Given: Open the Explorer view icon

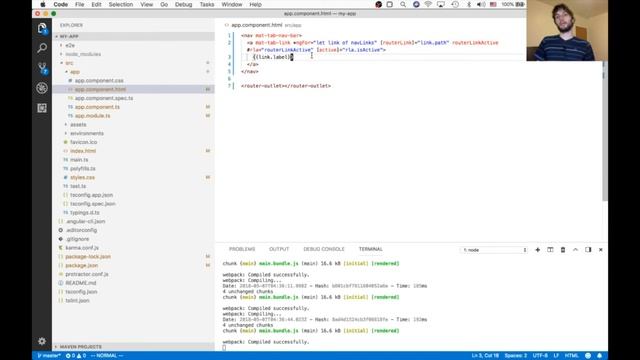Looking at the screenshot, I should coord(42,28).
